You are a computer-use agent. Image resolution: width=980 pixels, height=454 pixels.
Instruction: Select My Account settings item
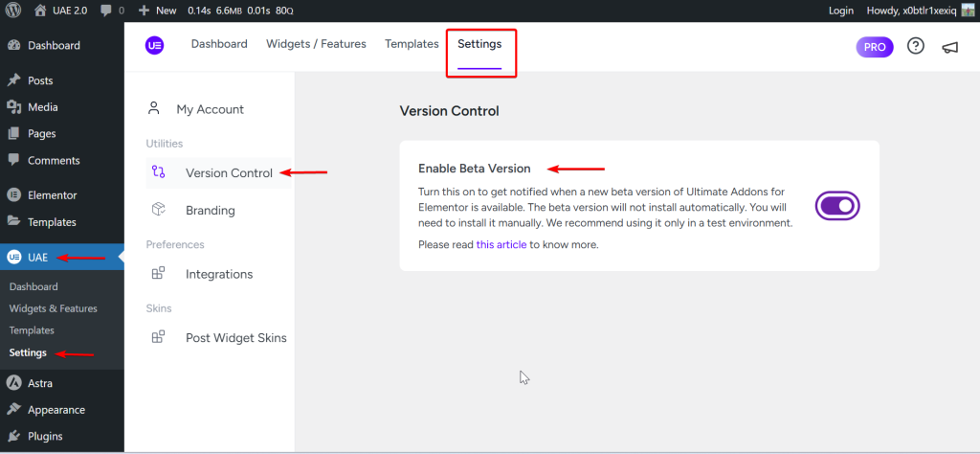click(x=210, y=109)
